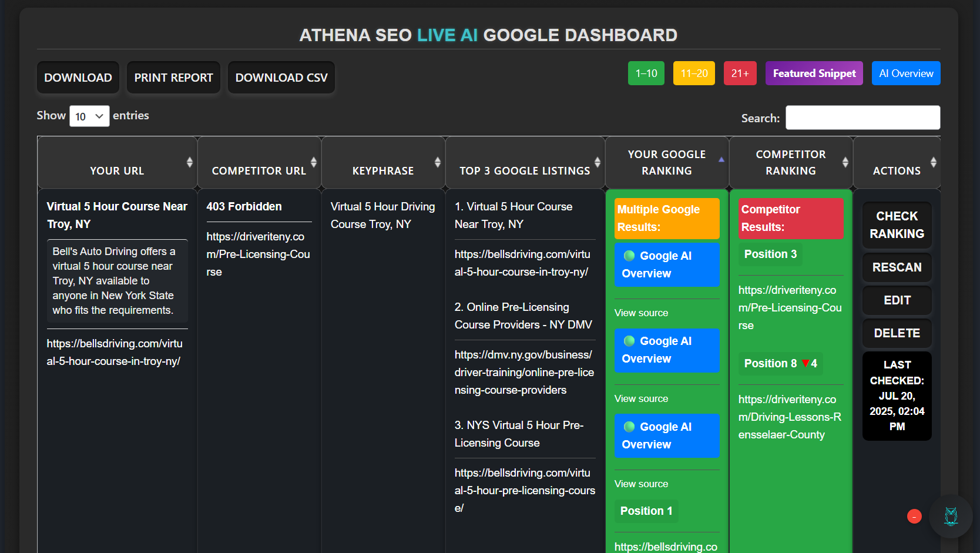
Task: Click the green 1–10 legend badge
Action: [646, 73]
